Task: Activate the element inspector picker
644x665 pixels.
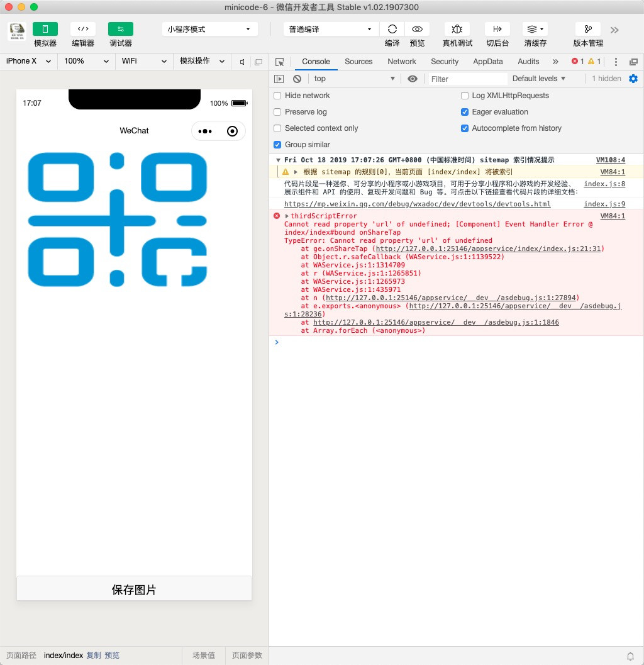Action: click(x=279, y=62)
